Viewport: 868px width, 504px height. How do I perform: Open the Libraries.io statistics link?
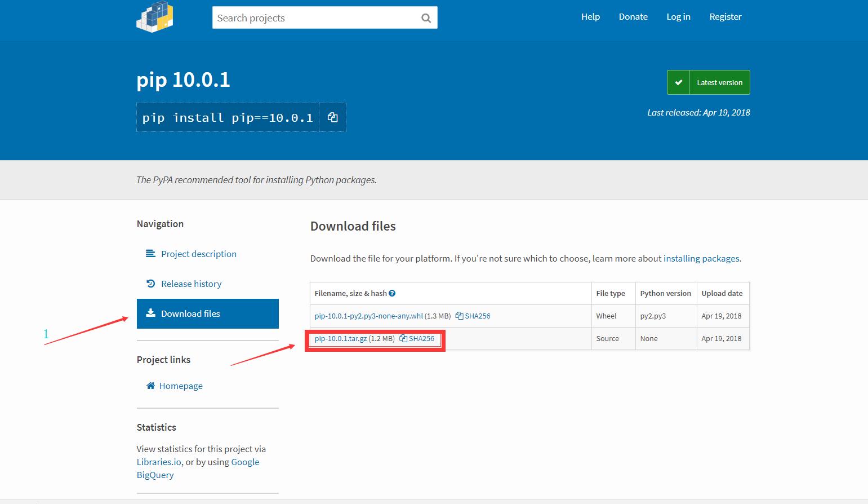(159, 462)
